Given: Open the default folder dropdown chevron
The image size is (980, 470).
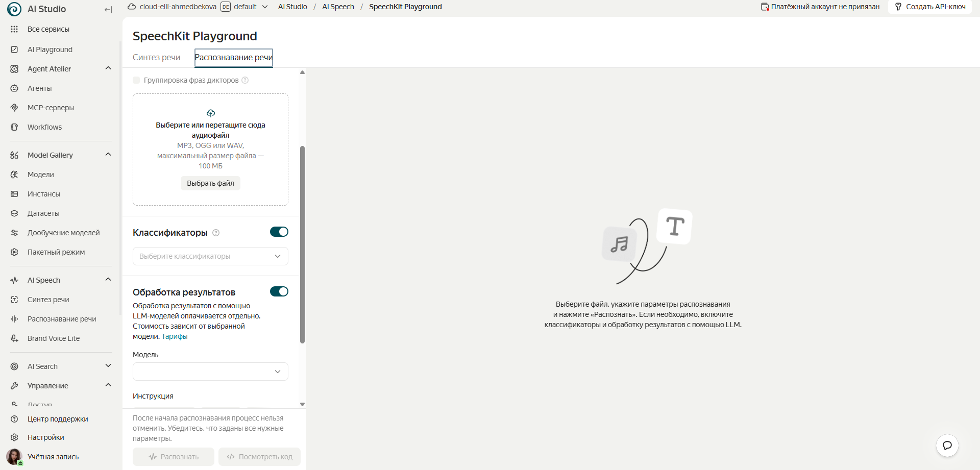Looking at the screenshot, I should click(265, 7).
